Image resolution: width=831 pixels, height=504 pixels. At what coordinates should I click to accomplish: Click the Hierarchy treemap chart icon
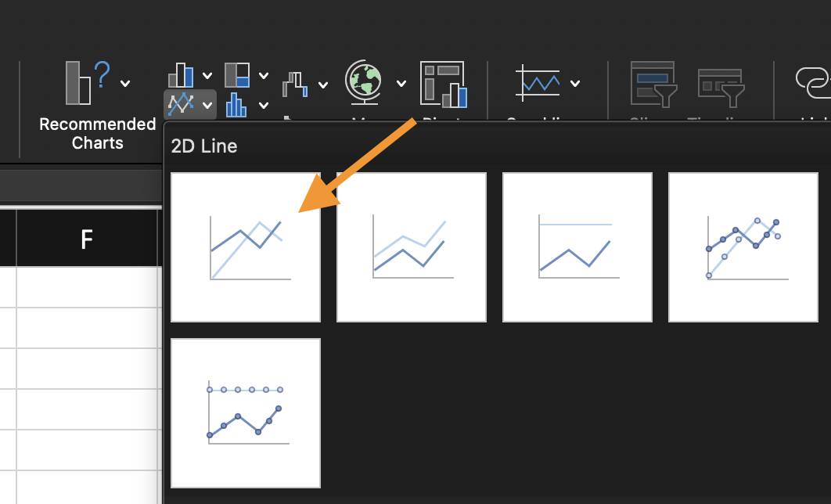click(237, 75)
